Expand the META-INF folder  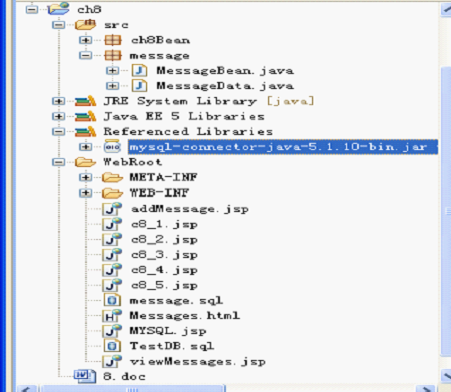[x=85, y=177]
